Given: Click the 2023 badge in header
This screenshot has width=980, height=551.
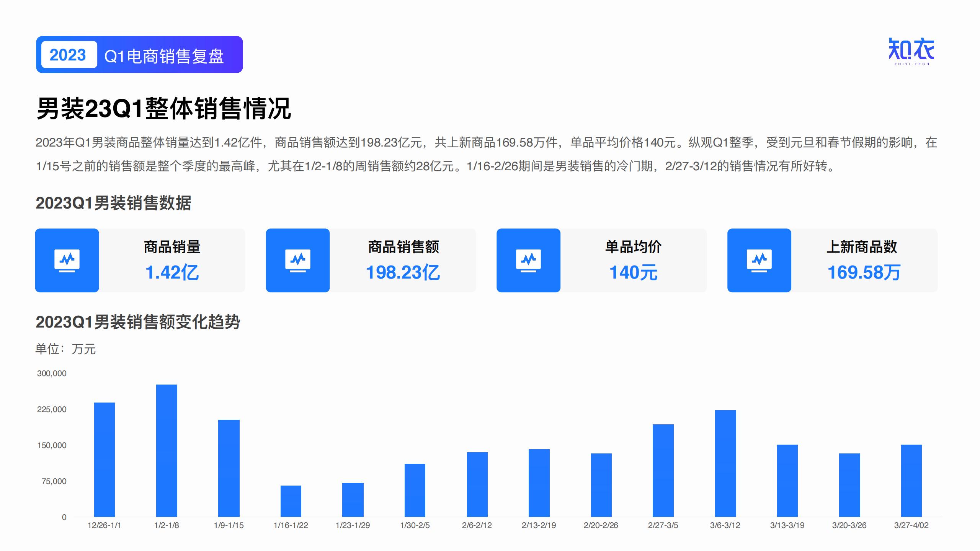Looking at the screenshot, I should pos(68,55).
